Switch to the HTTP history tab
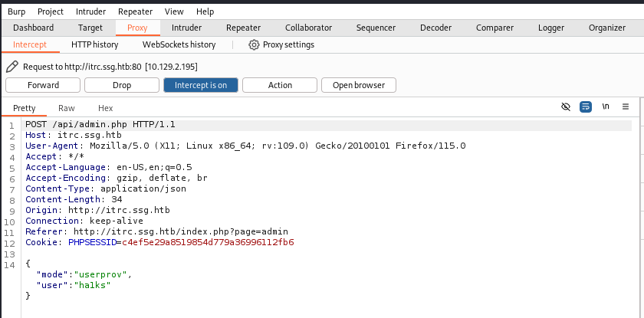The width and height of the screenshot is (644, 318). pyautogui.click(x=95, y=44)
